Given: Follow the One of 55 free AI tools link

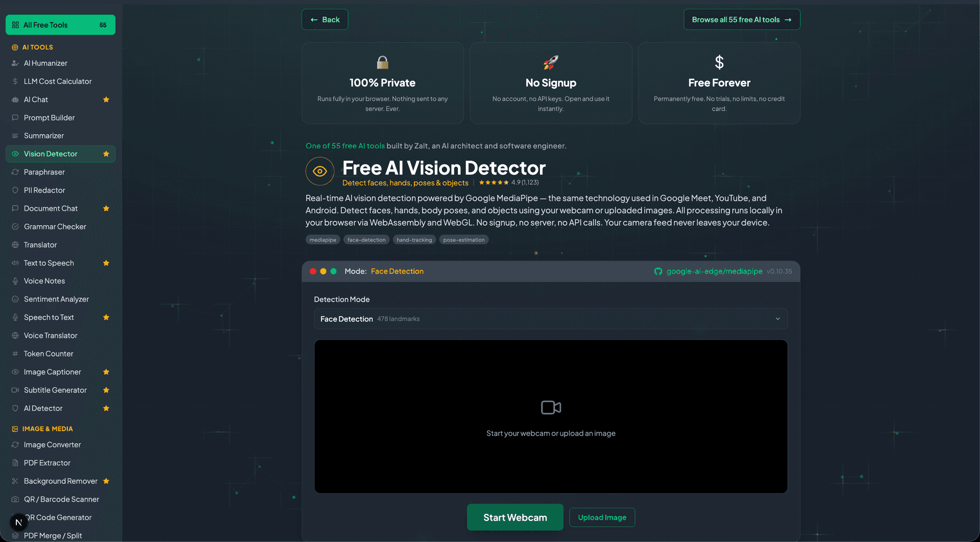Looking at the screenshot, I should pyautogui.click(x=345, y=146).
